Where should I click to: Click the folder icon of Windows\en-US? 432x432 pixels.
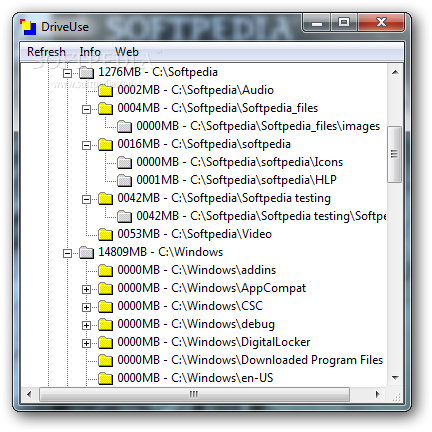pyautogui.click(x=106, y=378)
